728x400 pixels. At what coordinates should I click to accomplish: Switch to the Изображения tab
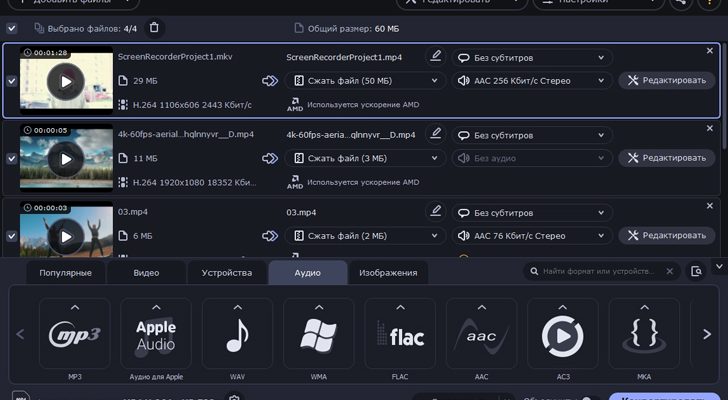pyautogui.click(x=388, y=273)
